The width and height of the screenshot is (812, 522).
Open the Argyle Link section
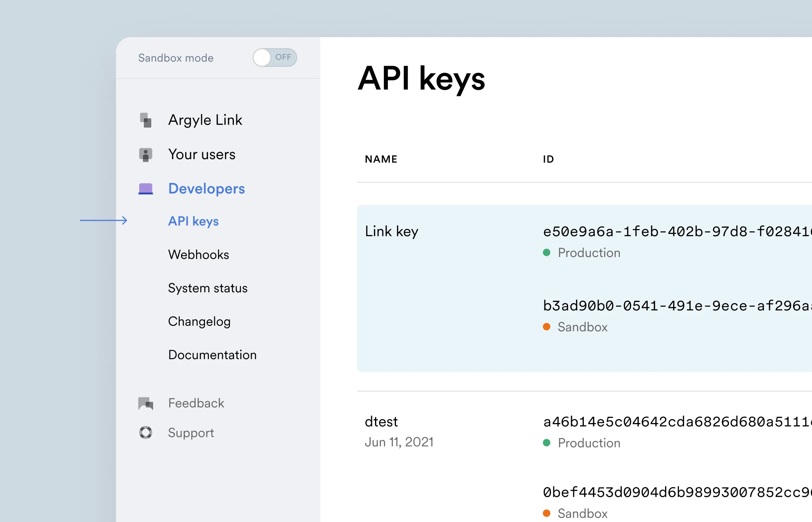click(205, 120)
